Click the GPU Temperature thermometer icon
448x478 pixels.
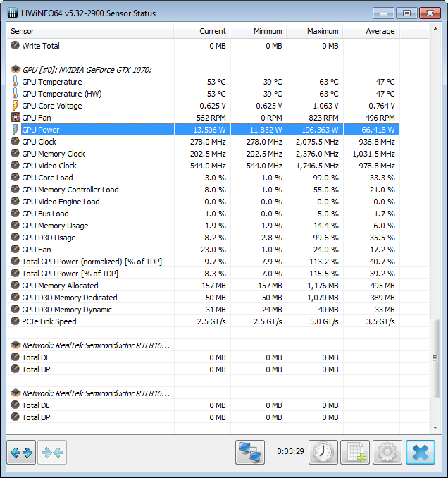[15, 81]
